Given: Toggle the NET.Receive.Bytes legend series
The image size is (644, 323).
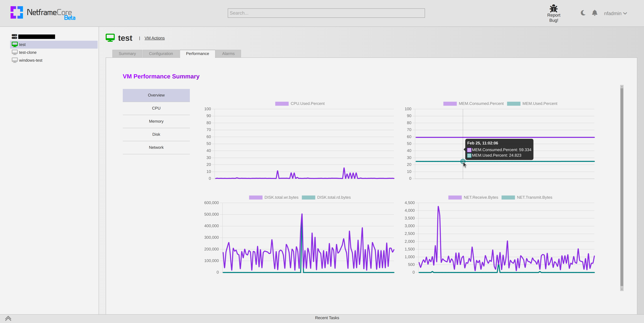Looking at the screenshot, I should pyautogui.click(x=473, y=197).
